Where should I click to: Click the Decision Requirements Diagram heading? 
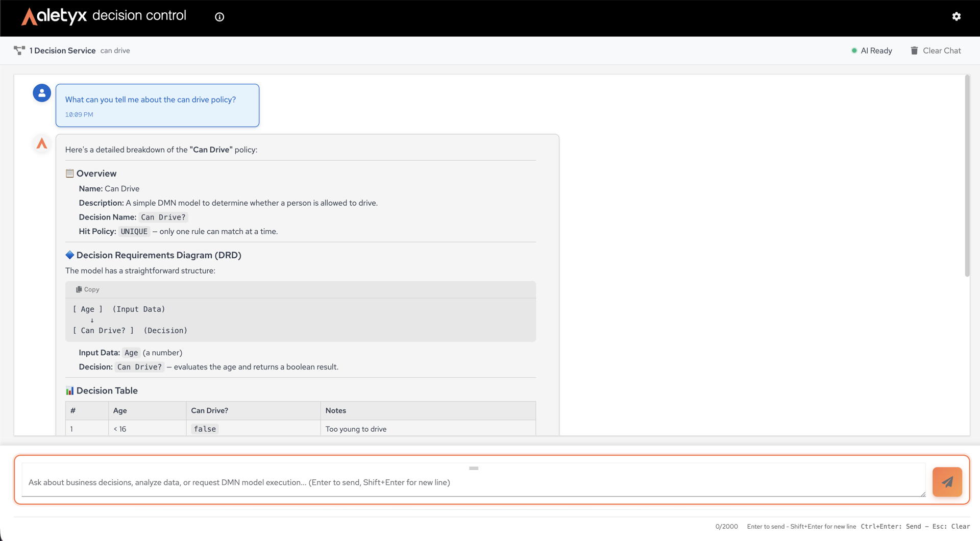tap(159, 255)
